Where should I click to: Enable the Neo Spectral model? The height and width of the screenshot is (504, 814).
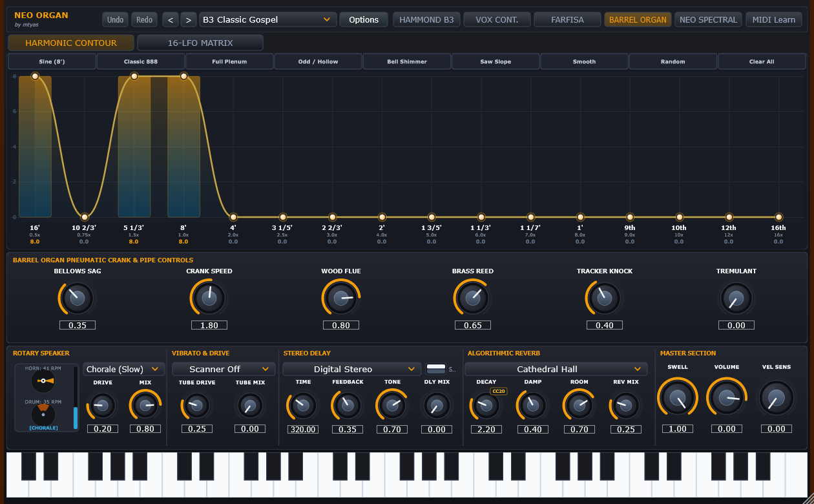(708, 19)
